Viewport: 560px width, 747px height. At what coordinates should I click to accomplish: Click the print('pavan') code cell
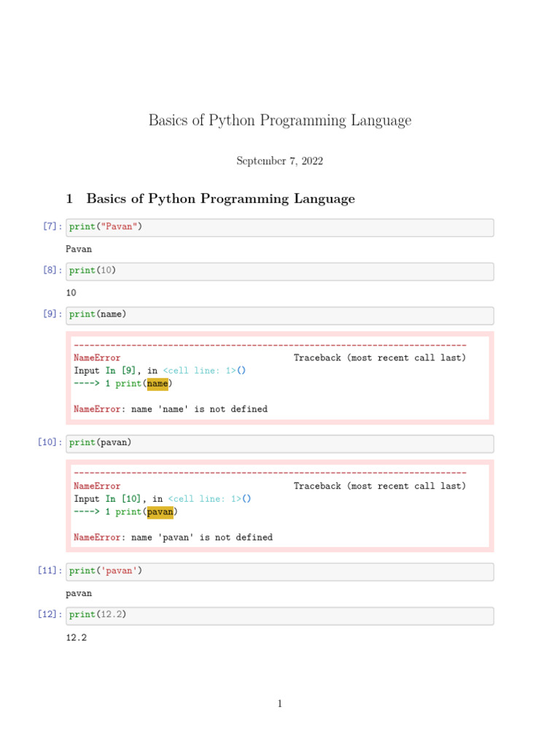pos(279,571)
